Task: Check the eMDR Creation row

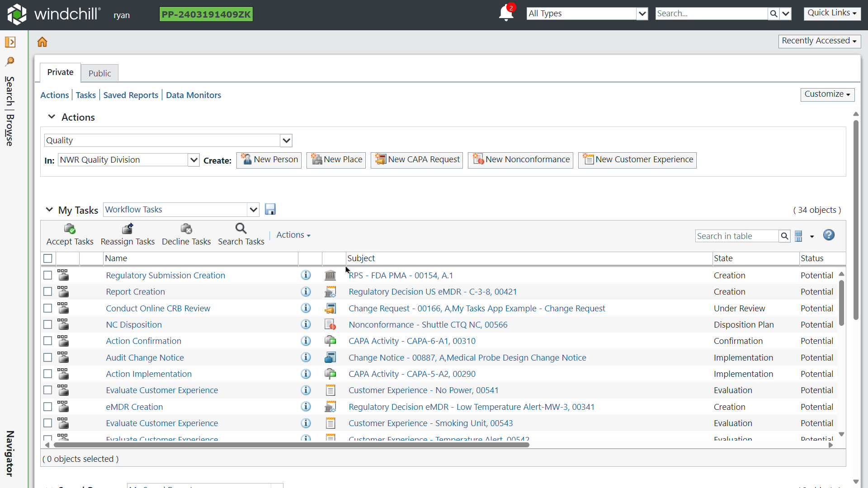Action: click(x=48, y=407)
